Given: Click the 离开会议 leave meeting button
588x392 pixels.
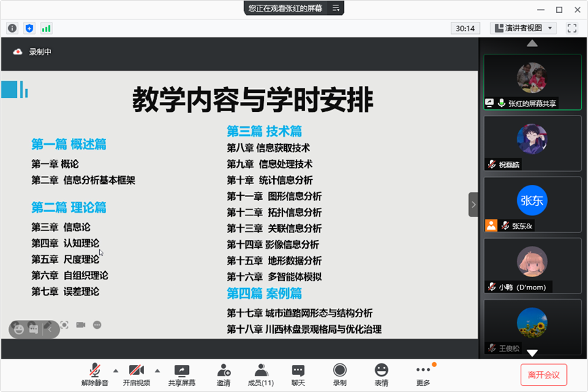Looking at the screenshot, I should coord(544,374).
